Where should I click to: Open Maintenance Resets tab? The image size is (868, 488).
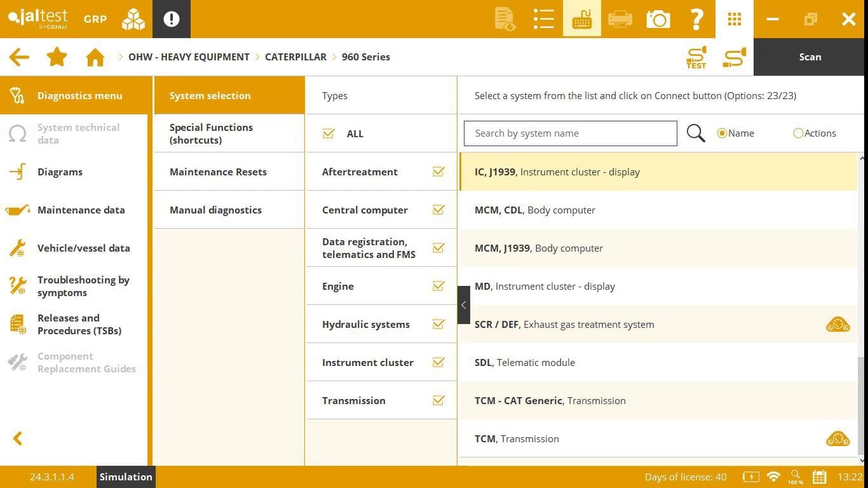click(x=218, y=172)
